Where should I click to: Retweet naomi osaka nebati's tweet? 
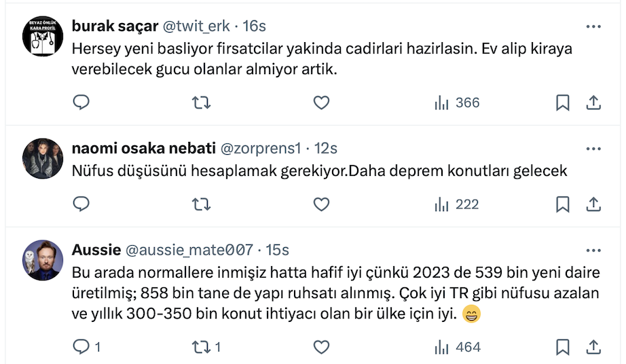(x=201, y=204)
